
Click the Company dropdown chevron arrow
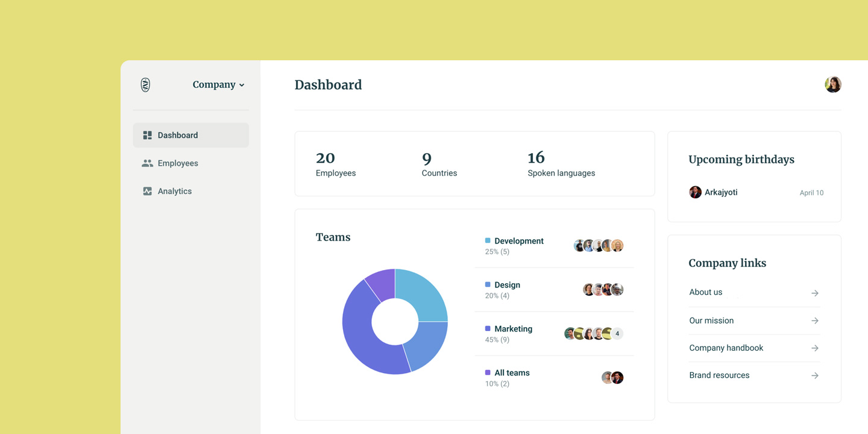point(242,86)
